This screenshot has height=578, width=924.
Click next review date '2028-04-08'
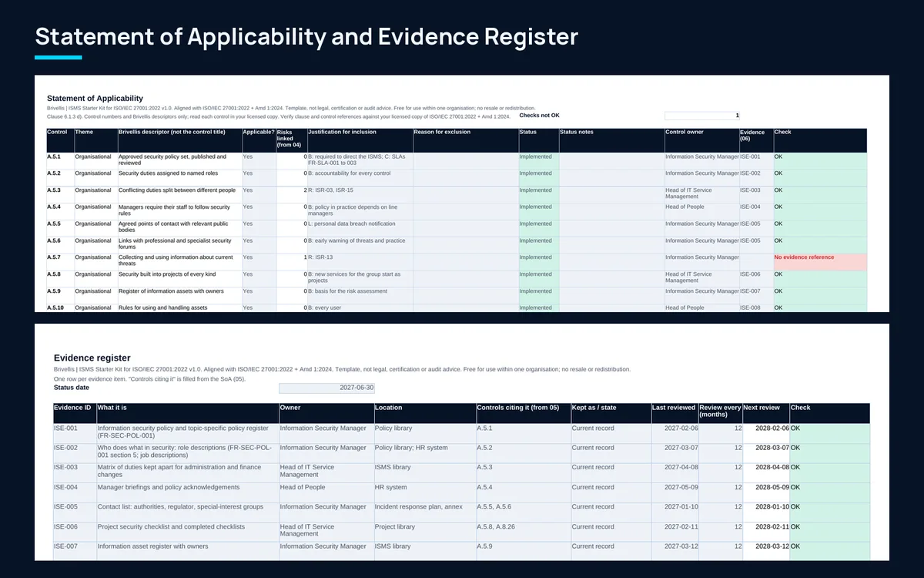click(766, 472)
